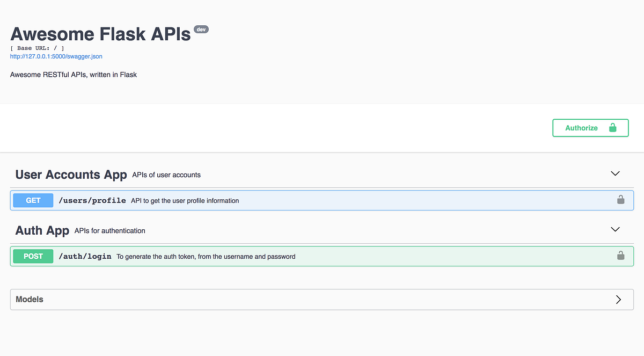The width and height of the screenshot is (644, 356).
Task: Click the Models section title
Action: tap(30, 300)
